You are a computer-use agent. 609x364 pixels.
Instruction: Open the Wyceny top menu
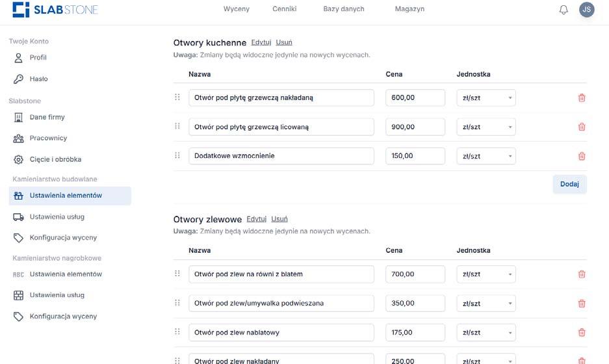[x=236, y=9]
